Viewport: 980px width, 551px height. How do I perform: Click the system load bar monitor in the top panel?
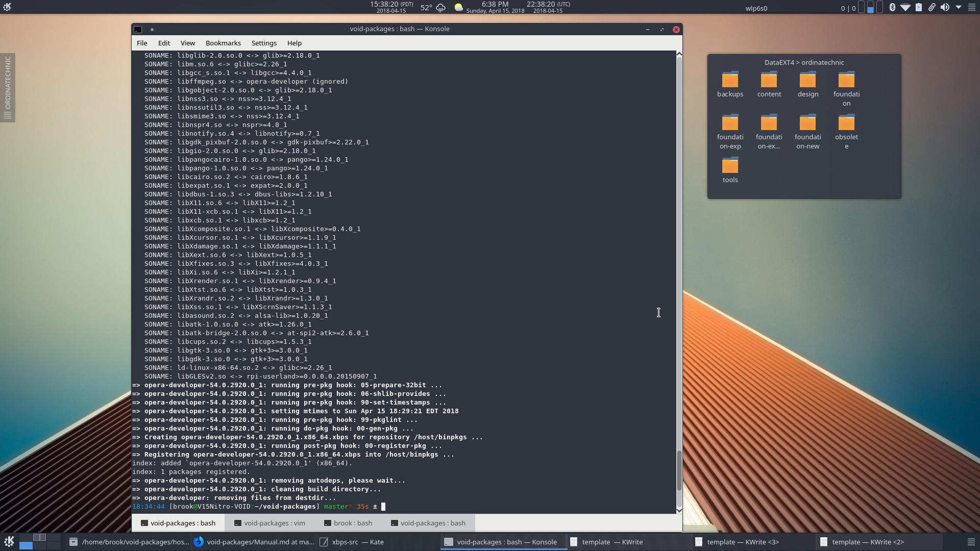pos(871,7)
